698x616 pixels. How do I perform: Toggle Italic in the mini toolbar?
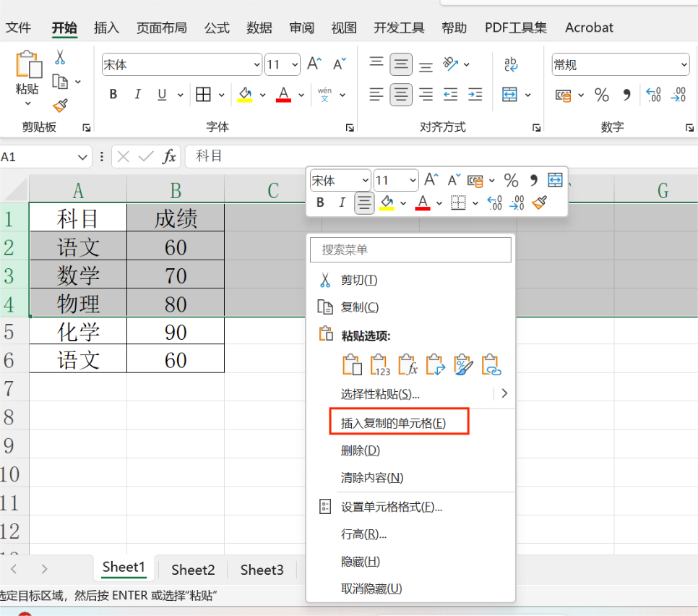(x=342, y=202)
